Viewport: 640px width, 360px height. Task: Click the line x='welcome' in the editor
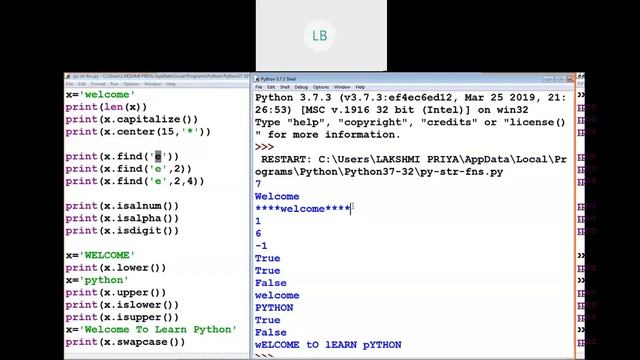[100, 95]
